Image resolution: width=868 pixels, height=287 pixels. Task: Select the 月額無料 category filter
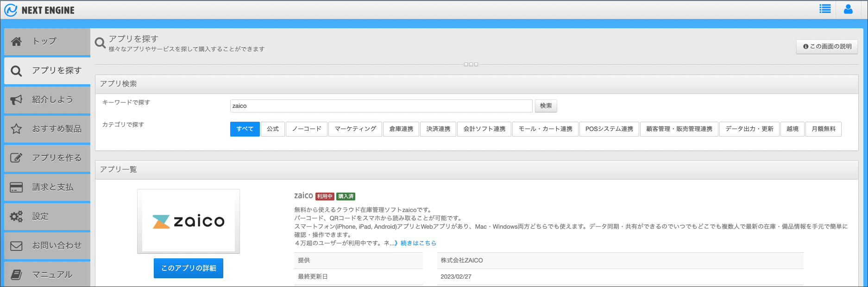point(824,129)
